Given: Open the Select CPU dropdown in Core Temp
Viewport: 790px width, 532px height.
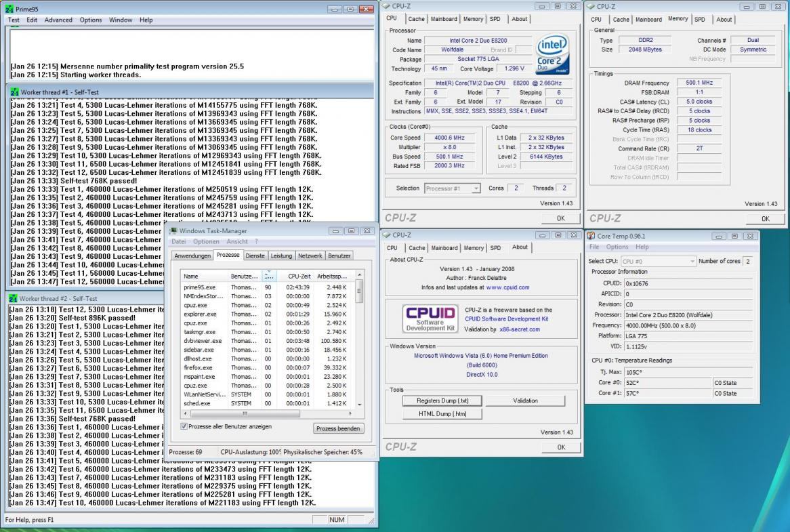Looking at the screenshot, I should pyautogui.click(x=658, y=262).
